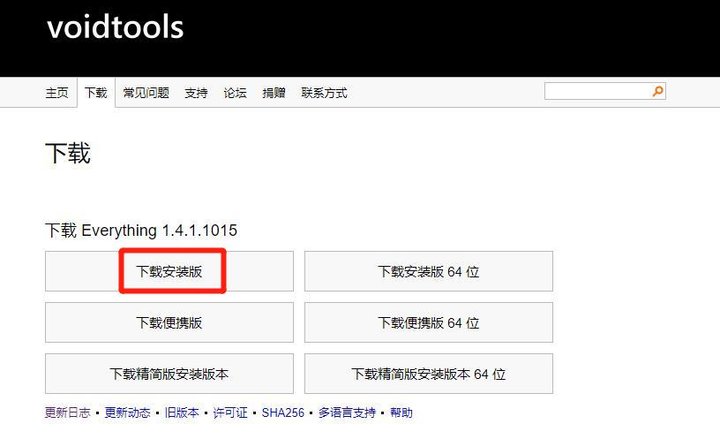Select the 下载 navigation tab
Screen dimensions: 720x439
point(96,93)
